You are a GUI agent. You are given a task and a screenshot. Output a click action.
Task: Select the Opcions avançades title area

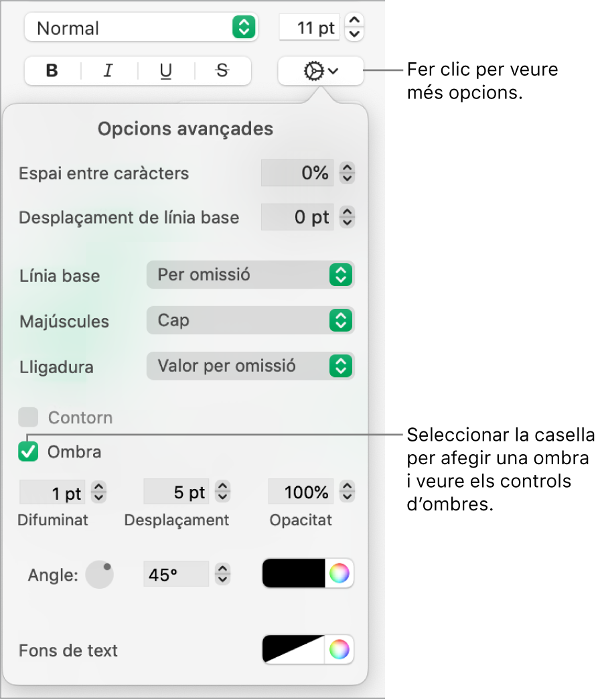tap(185, 129)
